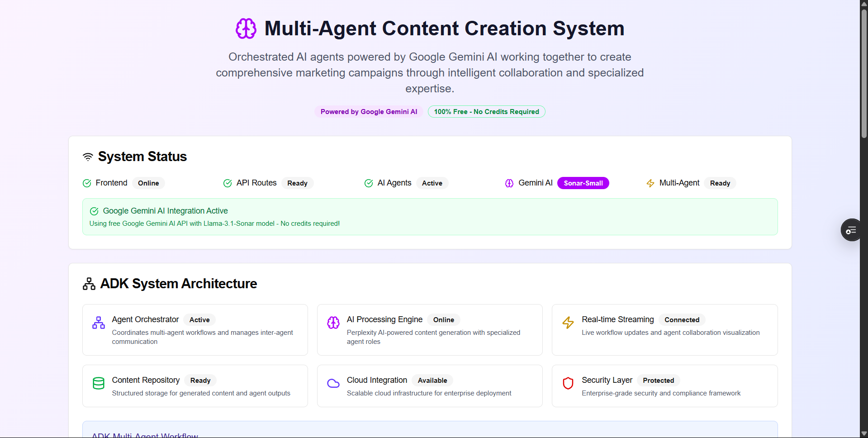Image resolution: width=868 pixels, height=438 pixels.
Task: Click the Real-time Streaming card title
Action: click(x=618, y=319)
